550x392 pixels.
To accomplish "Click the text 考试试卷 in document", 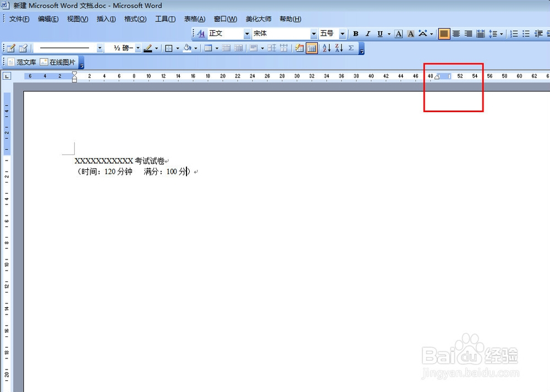I will click(150, 161).
